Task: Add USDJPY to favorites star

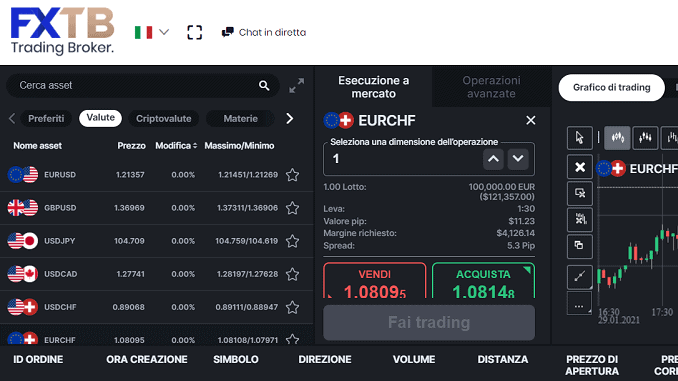Action: [293, 241]
